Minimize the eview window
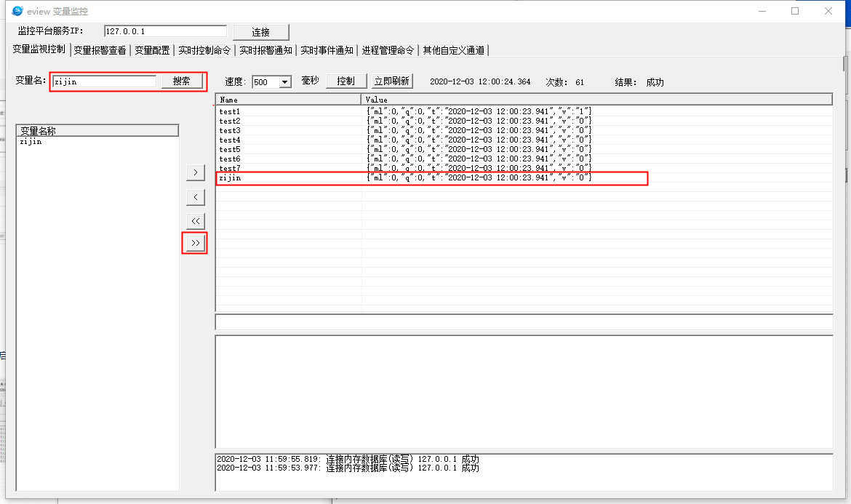This screenshot has height=504, width=851. (762, 11)
